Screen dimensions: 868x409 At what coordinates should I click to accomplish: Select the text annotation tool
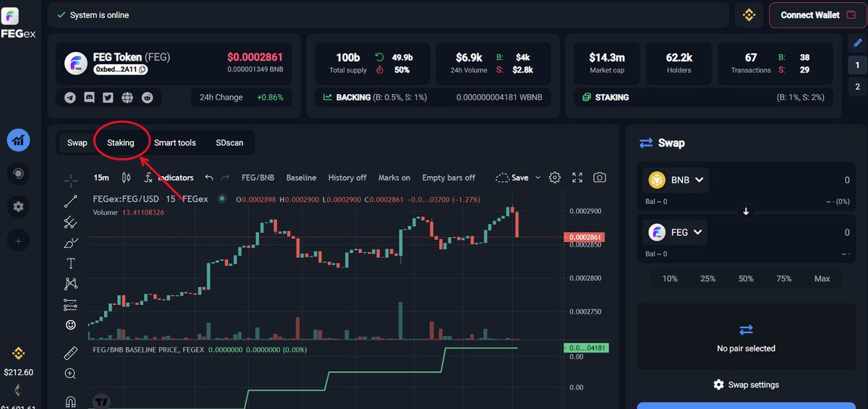coord(70,263)
